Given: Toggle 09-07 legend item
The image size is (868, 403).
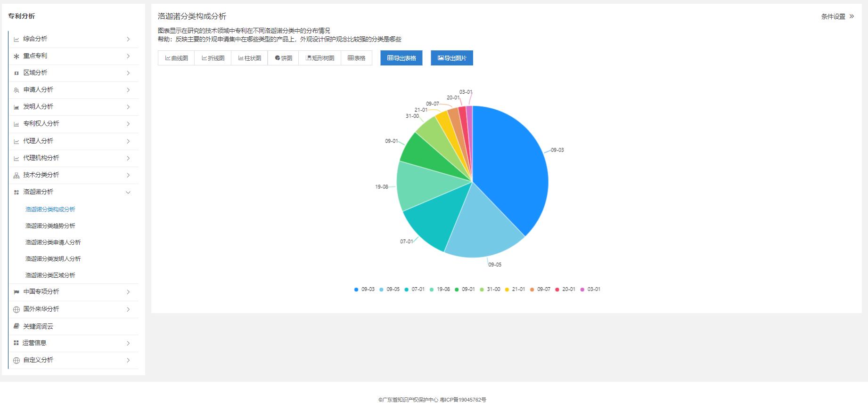Looking at the screenshot, I should pyautogui.click(x=540, y=290).
